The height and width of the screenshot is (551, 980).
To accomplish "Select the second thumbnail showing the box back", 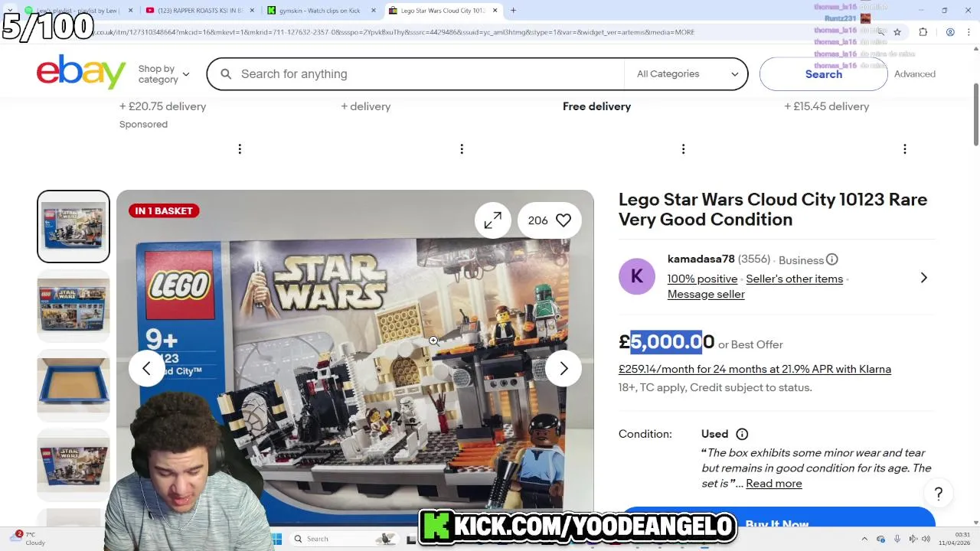I will [73, 306].
